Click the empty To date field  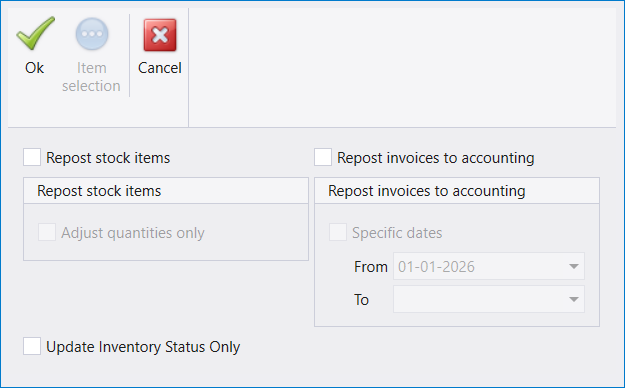pyautogui.click(x=489, y=299)
